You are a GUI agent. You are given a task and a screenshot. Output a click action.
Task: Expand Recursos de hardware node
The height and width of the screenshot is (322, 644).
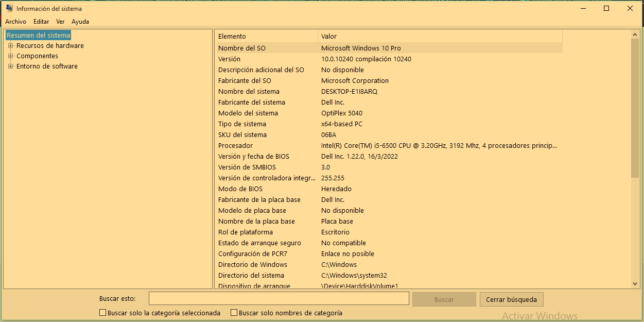point(10,45)
